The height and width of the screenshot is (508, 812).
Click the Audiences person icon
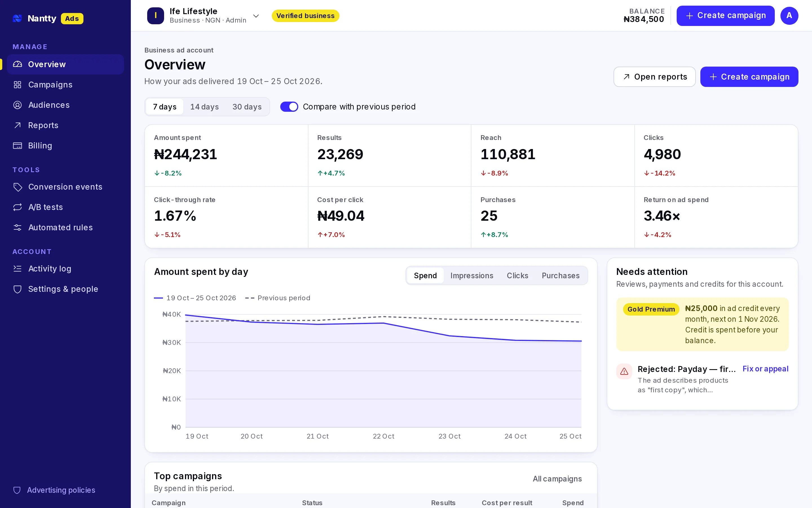(x=17, y=105)
